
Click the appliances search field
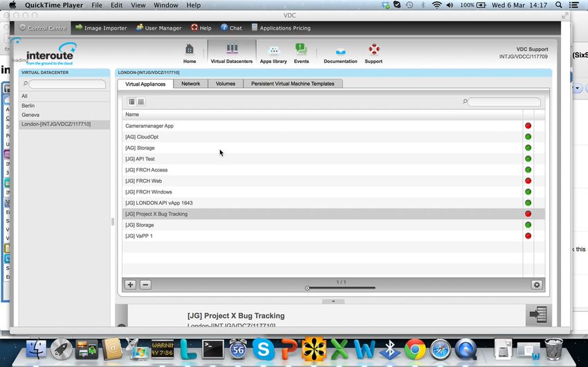click(504, 102)
